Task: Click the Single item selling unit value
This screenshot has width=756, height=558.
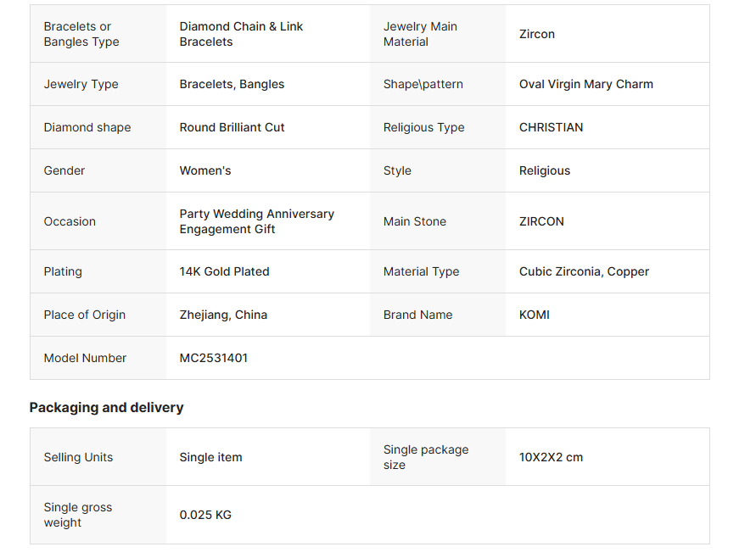Action: click(x=210, y=457)
